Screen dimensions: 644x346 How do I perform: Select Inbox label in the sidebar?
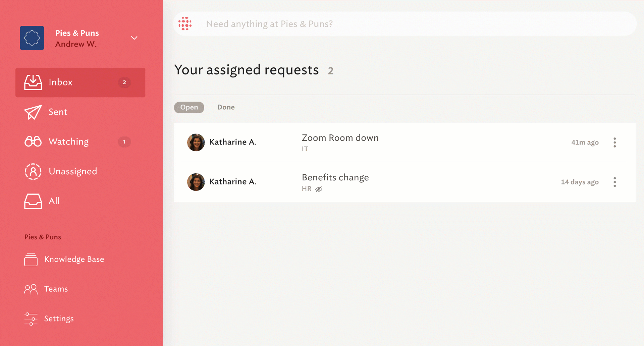point(60,82)
